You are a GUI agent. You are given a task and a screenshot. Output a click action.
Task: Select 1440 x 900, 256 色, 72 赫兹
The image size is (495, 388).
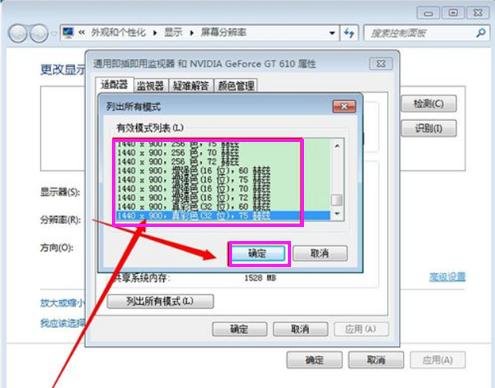222,162
